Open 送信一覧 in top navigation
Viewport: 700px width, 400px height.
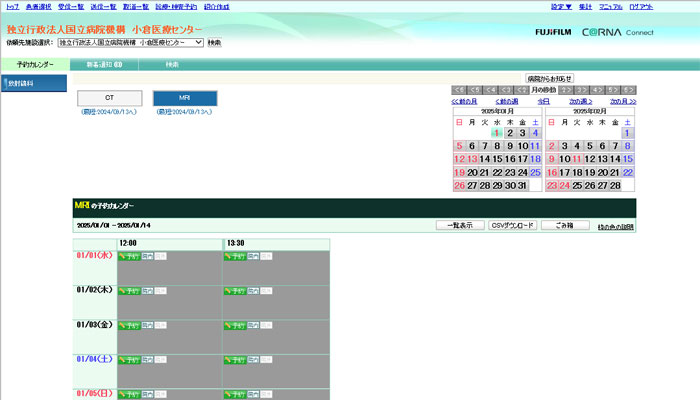[104, 7]
